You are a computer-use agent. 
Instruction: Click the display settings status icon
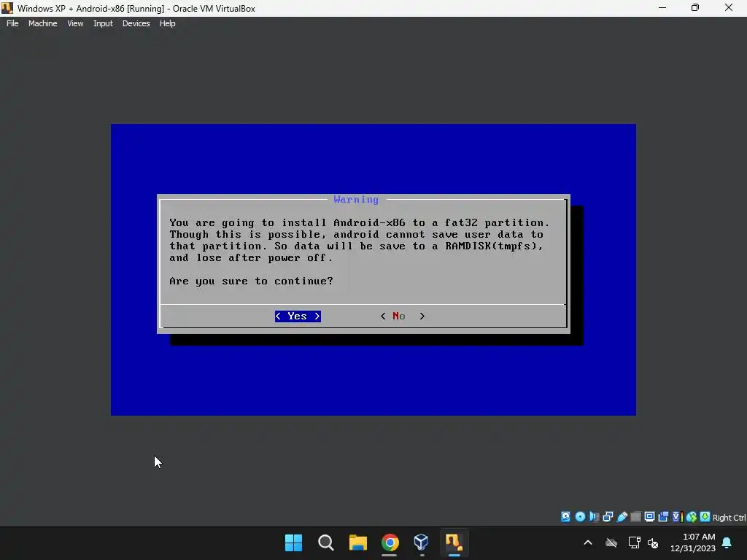pos(649,517)
